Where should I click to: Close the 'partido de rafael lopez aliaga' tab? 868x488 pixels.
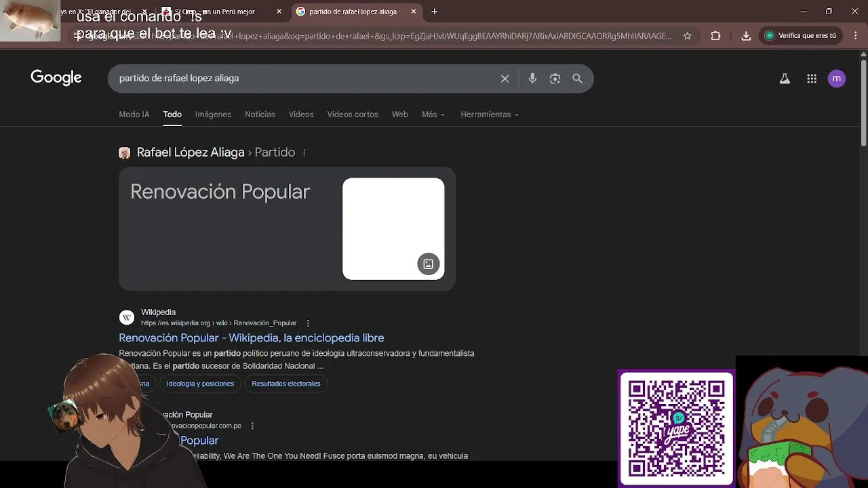tap(414, 12)
